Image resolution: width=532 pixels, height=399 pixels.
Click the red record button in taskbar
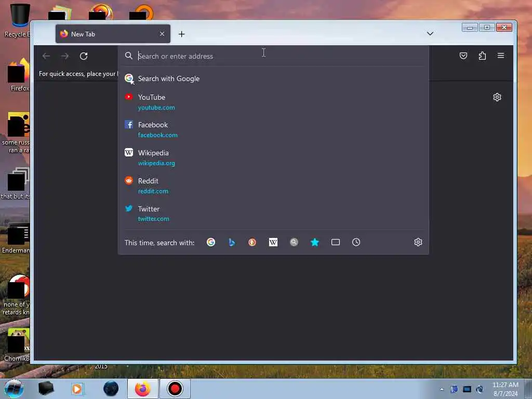175,389
